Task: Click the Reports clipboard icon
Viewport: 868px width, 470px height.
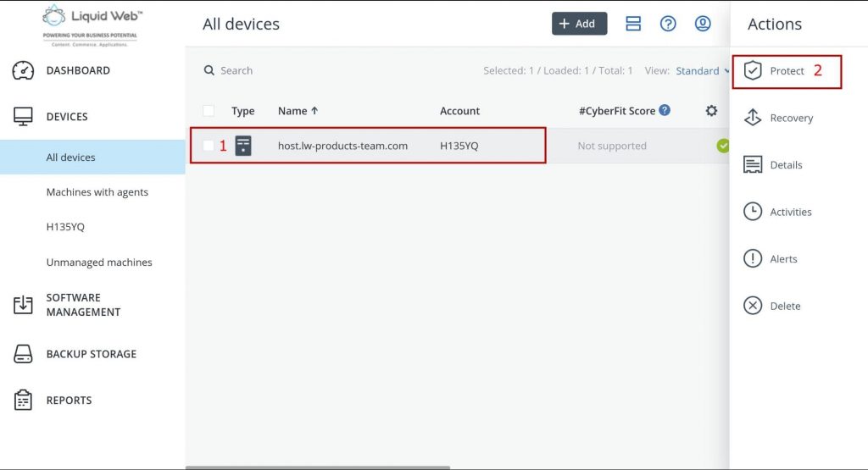Action: click(23, 400)
